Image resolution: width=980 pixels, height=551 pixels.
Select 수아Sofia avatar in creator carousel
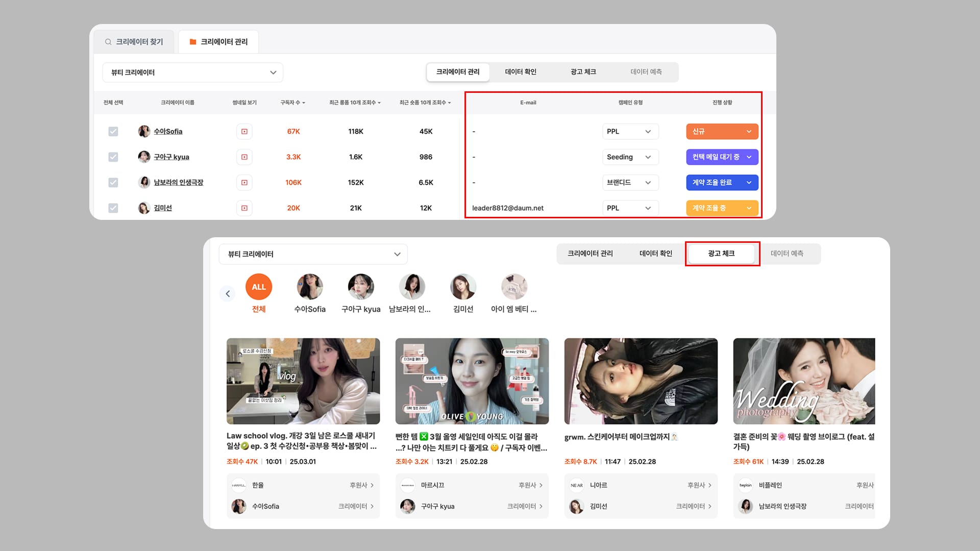tap(310, 287)
